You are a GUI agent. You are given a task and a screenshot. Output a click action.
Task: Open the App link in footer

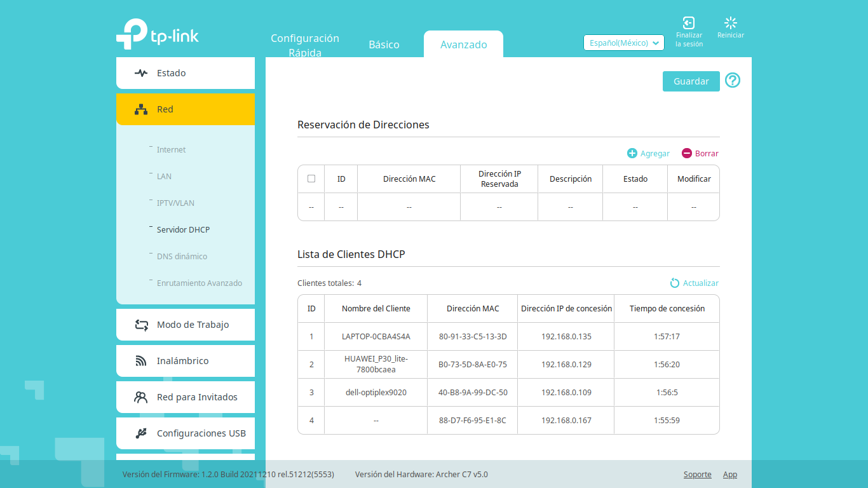pos(730,474)
